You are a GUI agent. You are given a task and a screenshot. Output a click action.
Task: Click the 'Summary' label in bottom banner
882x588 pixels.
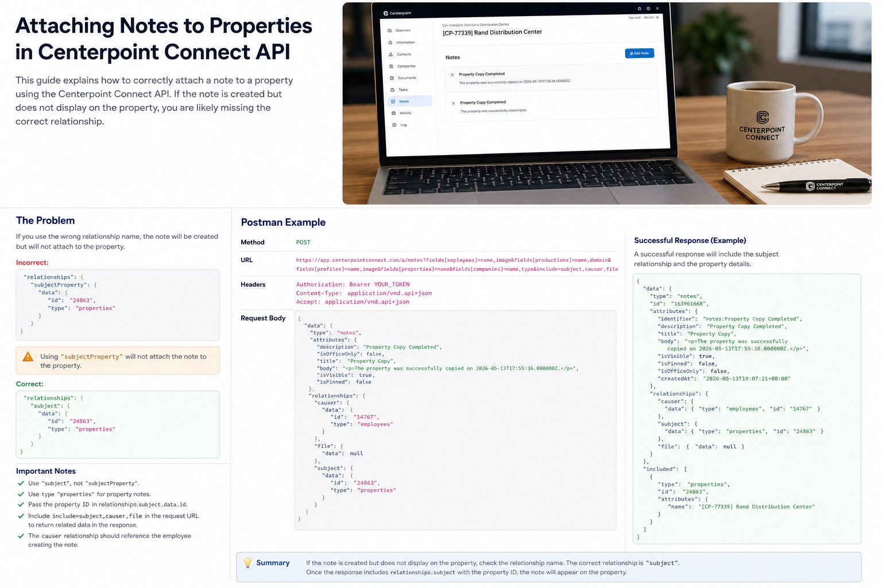tap(273, 563)
